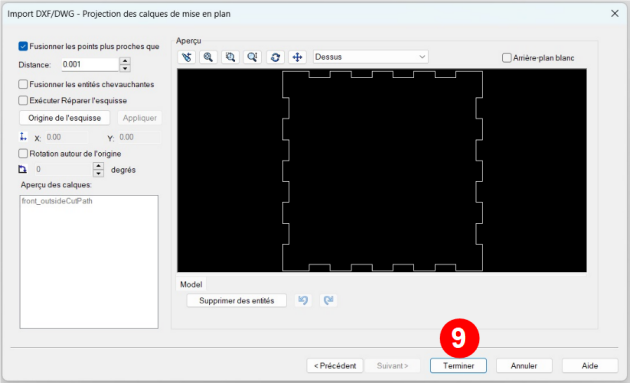The width and height of the screenshot is (630, 383).
Task: Select the rotate view icon
Action: 275,57
